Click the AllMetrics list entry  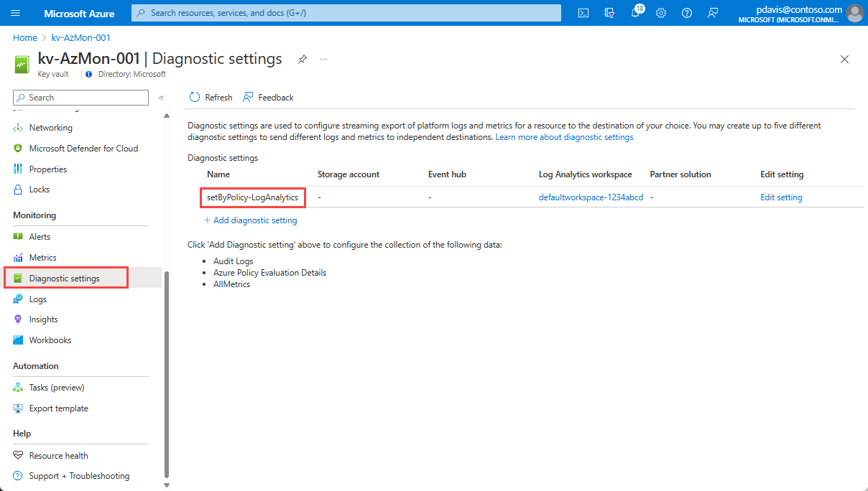231,284
